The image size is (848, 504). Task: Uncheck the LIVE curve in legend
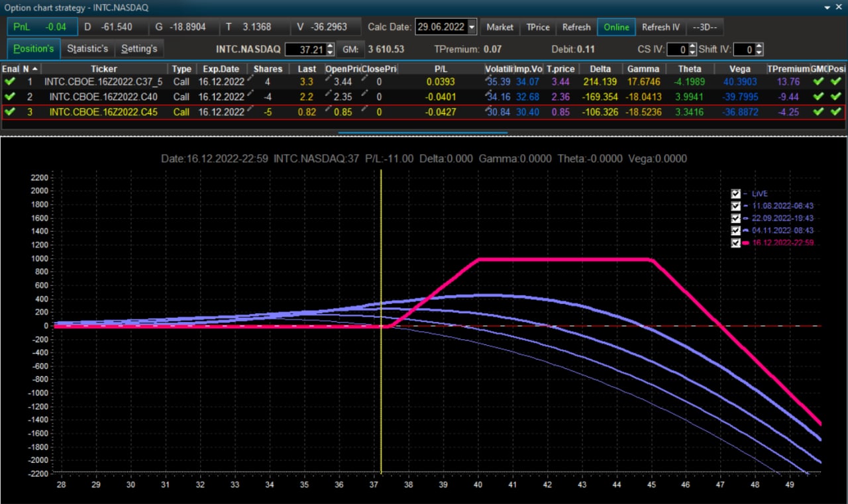[x=735, y=193]
